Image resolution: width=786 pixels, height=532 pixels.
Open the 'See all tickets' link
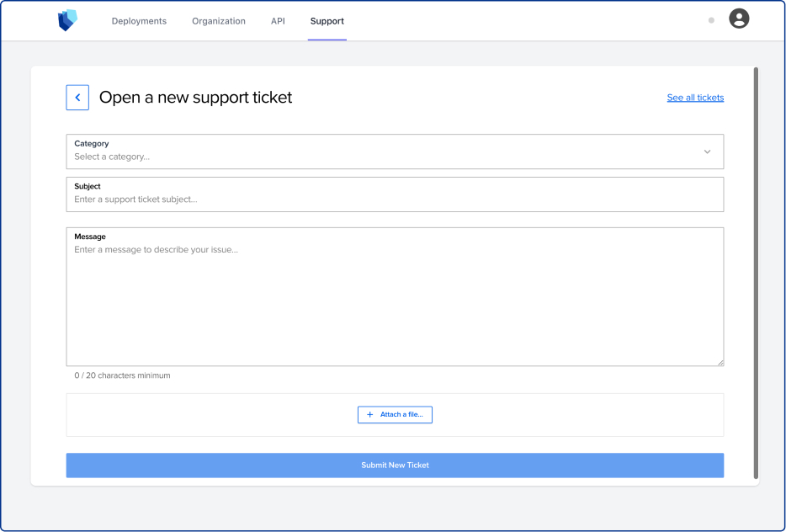click(695, 97)
